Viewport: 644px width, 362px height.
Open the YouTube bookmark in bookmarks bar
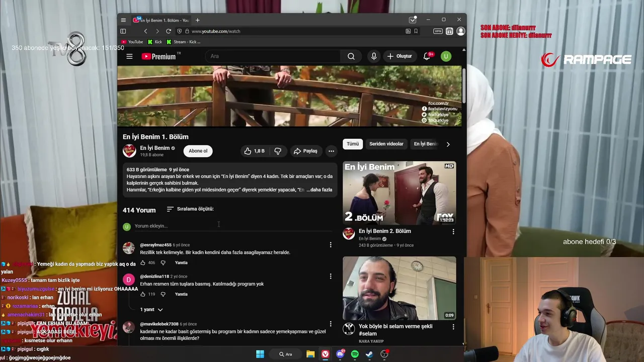[132, 42]
